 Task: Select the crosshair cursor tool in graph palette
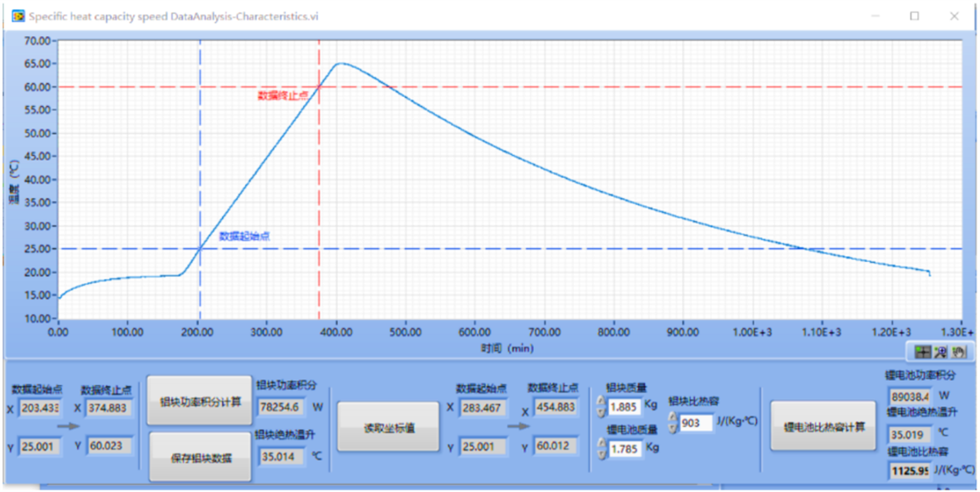(x=923, y=352)
